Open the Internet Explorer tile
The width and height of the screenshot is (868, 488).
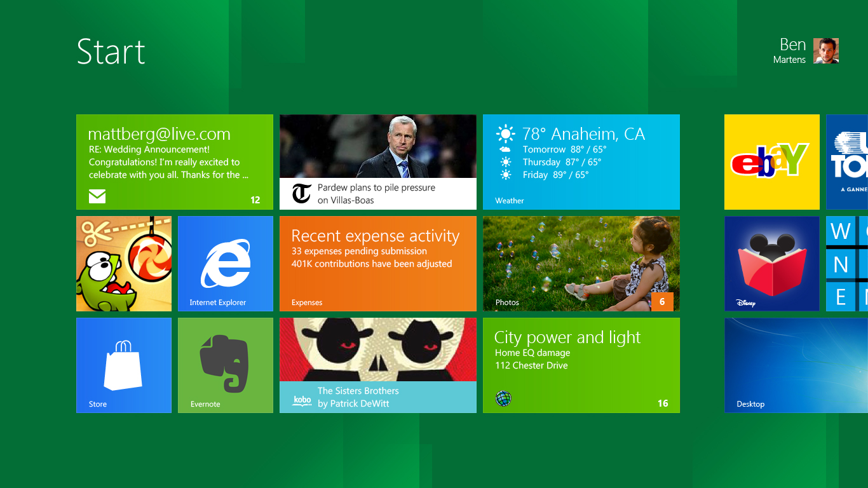[226, 264]
